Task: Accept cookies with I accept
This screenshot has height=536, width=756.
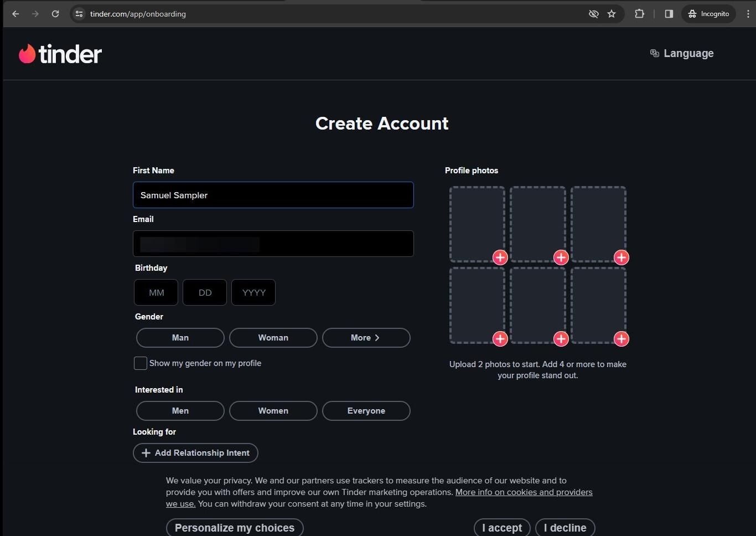Action: click(502, 528)
